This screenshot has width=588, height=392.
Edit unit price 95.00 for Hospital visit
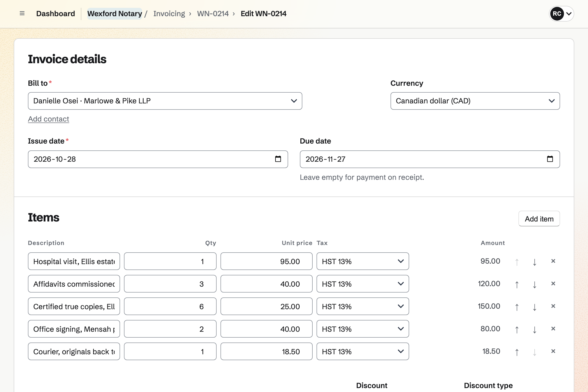click(x=267, y=261)
